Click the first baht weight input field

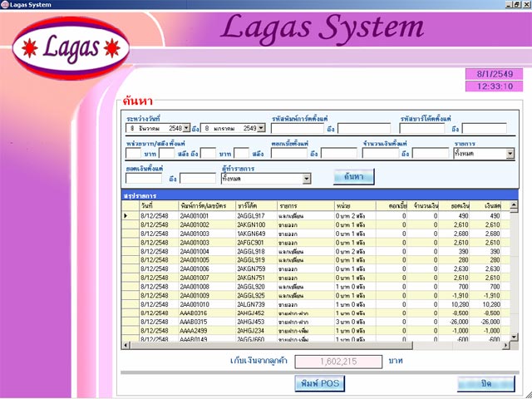pyautogui.click(x=133, y=153)
